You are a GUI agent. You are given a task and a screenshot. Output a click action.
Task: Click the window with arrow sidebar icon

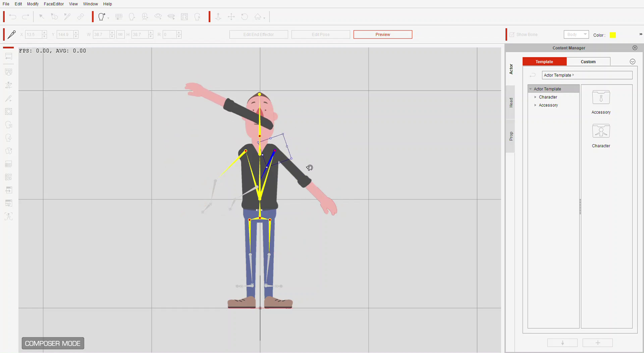click(9, 190)
